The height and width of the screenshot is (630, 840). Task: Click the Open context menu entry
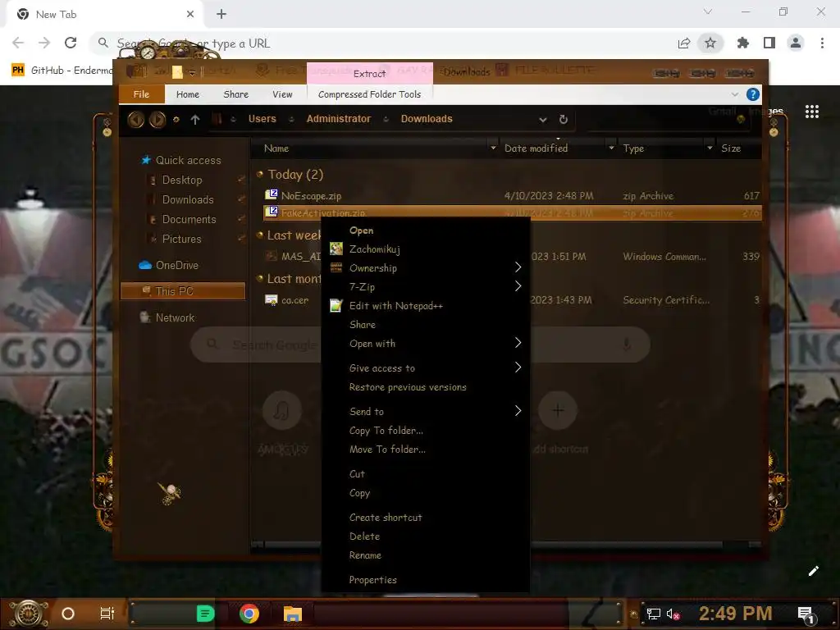pos(426,231)
